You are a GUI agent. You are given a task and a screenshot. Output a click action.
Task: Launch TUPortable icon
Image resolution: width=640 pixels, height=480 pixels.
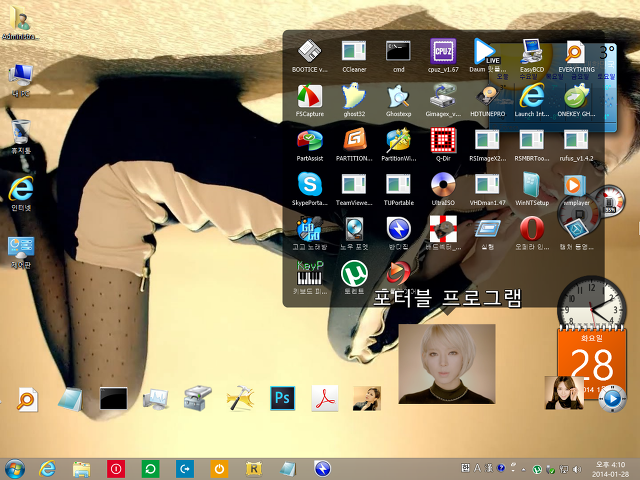(398, 185)
